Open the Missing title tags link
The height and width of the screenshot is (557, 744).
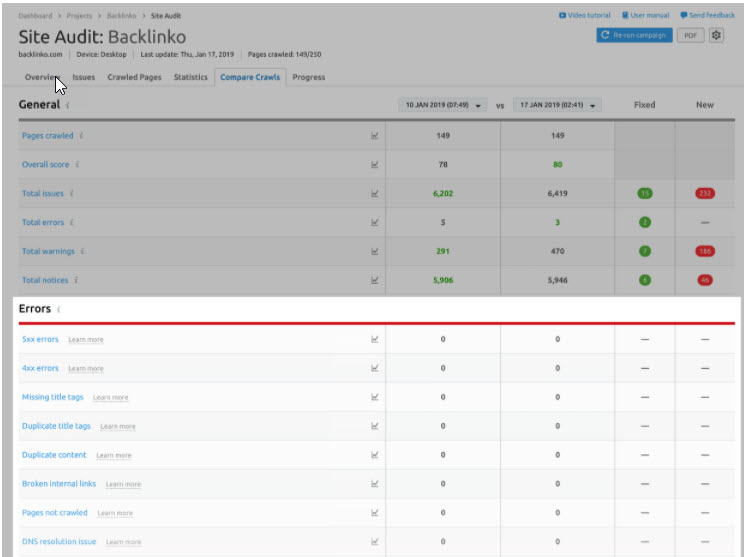53,397
